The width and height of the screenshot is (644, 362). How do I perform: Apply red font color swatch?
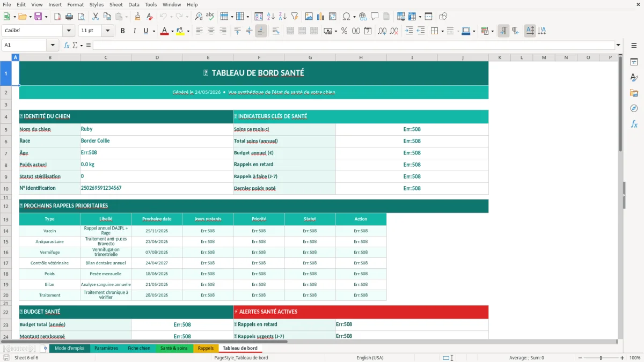pos(164,31)
